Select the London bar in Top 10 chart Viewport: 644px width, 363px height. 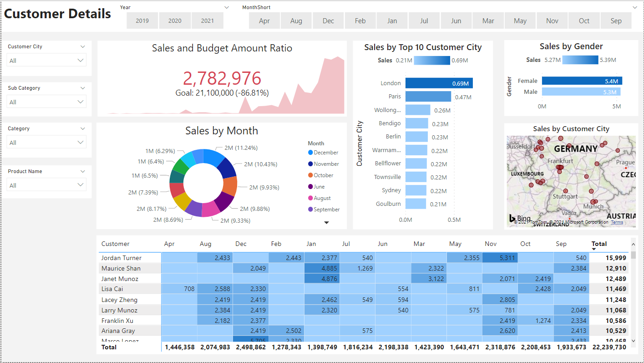pos(438,83)
